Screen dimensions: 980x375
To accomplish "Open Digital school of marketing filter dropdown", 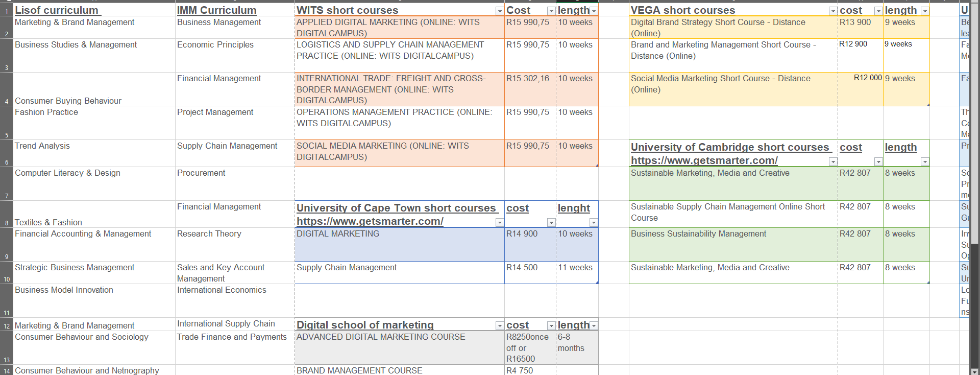I will [500, 326].
